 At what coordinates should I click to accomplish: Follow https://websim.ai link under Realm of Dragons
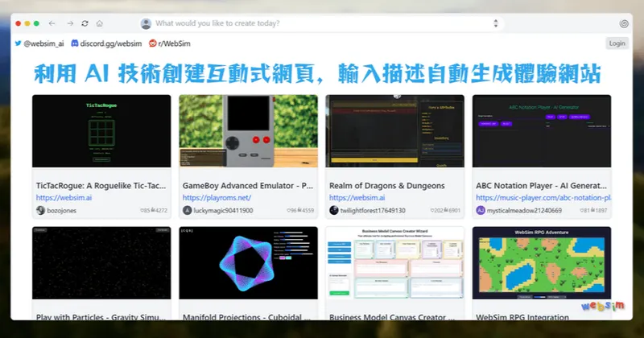click(x=357, y=197)
